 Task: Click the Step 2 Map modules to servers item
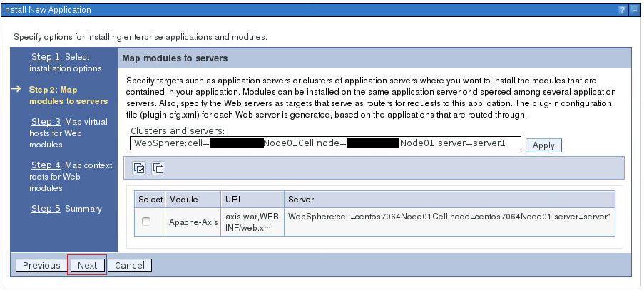click(68, 95)
